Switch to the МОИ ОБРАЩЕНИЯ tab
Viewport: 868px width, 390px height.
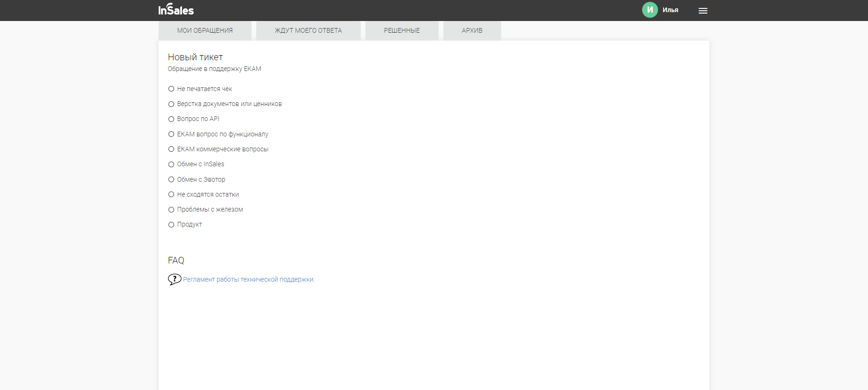[x=205, y=30]
